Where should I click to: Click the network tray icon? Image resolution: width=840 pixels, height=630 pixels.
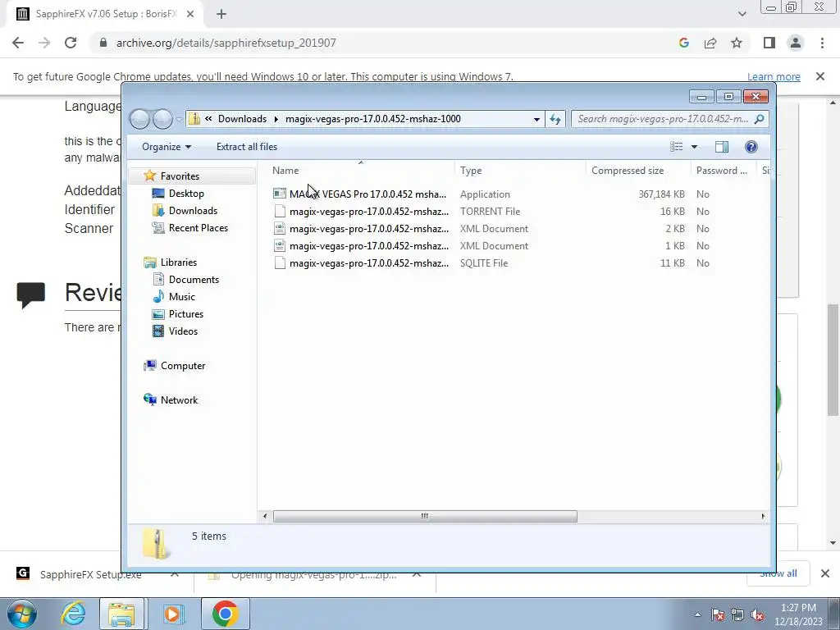pyautogui.click(x=737, y=615)
